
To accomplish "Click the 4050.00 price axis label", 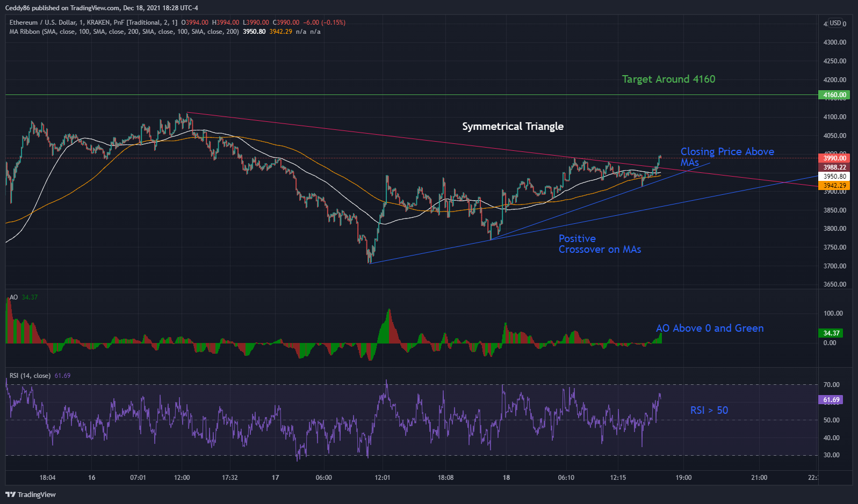I will click(x=835, y=136).
